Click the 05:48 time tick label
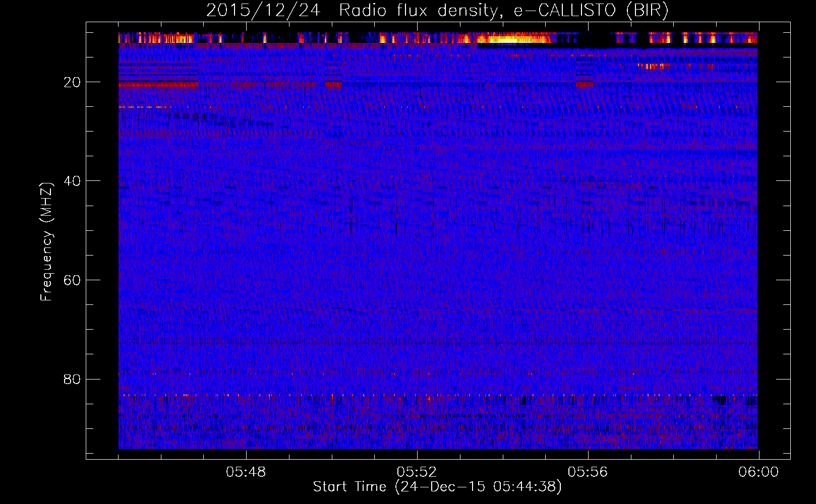This screenshot has height=504, width=816. point(246,472)
